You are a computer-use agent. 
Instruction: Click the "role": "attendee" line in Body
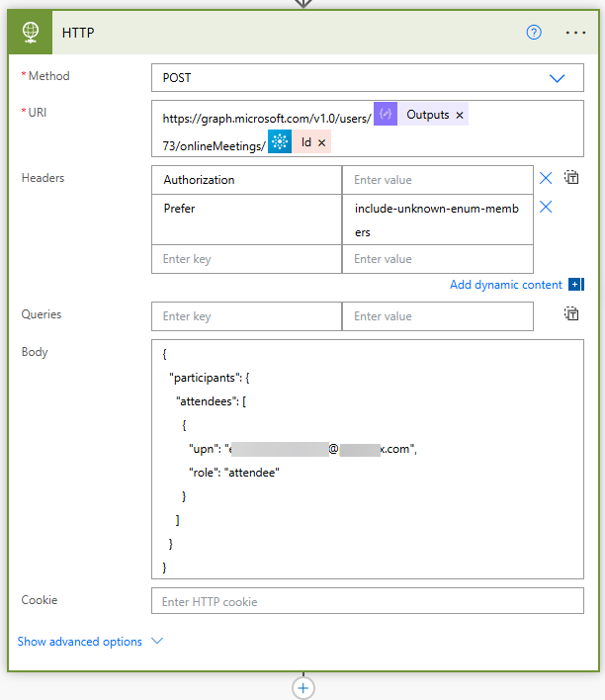pyautogui.click(x=234, y=473)
